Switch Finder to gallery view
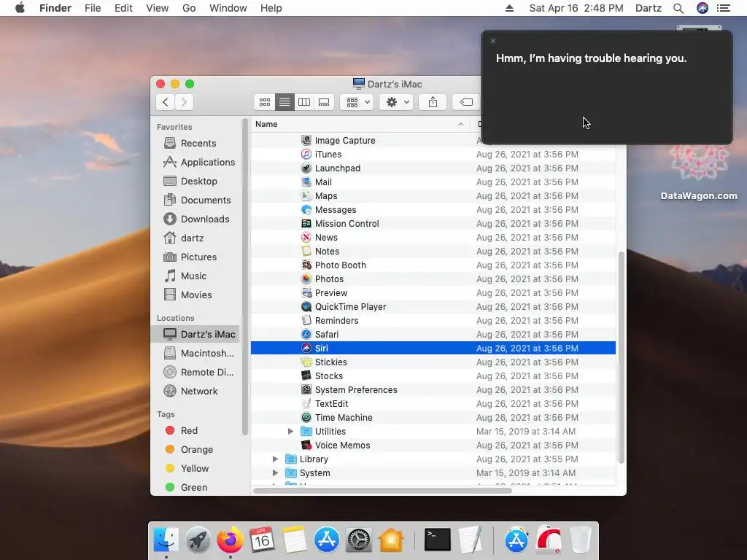The width and height of the screenshot is (747, 560). [x=324, y=102]
